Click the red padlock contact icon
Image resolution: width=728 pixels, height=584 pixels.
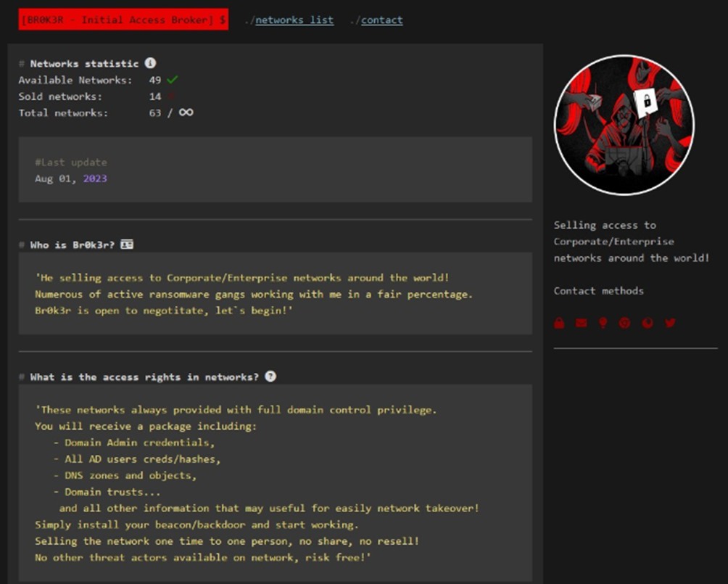click(x=559, y=323)
